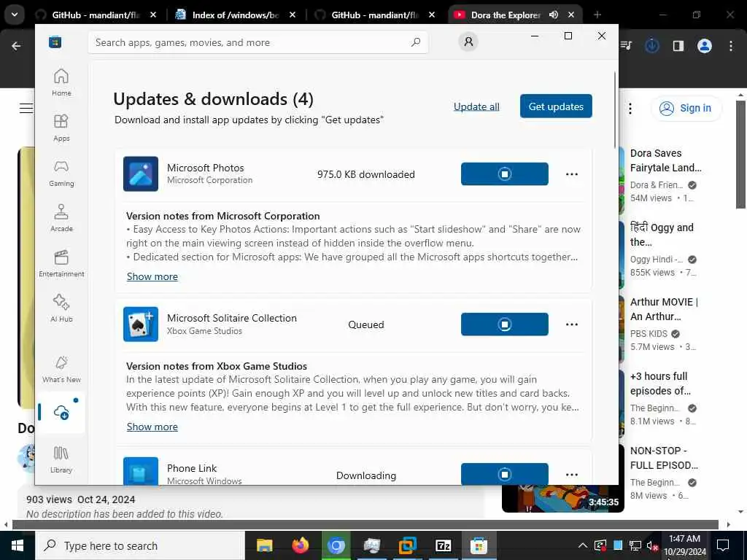Viewport: 747px width, 560px height.
Task: Show hidden system tray icons
Action: pyautogui.click(x=582, y=545)
